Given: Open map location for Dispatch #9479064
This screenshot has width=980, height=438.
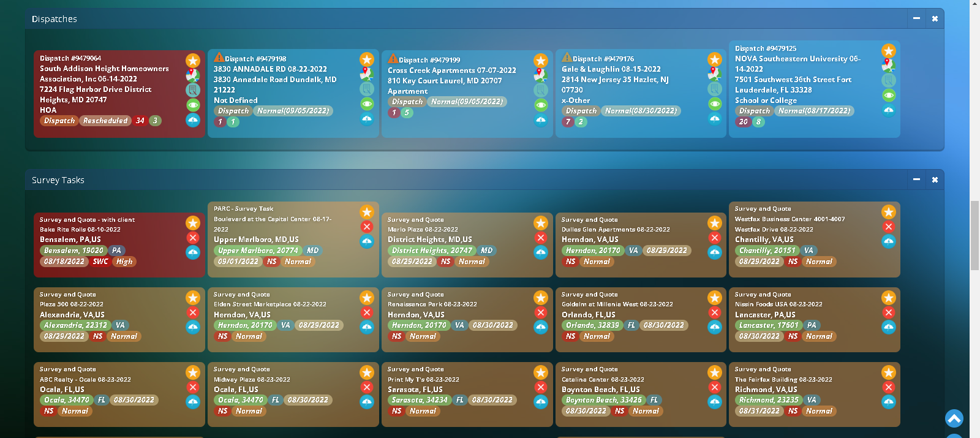Looking at the screenshot, I should point(193,75).
